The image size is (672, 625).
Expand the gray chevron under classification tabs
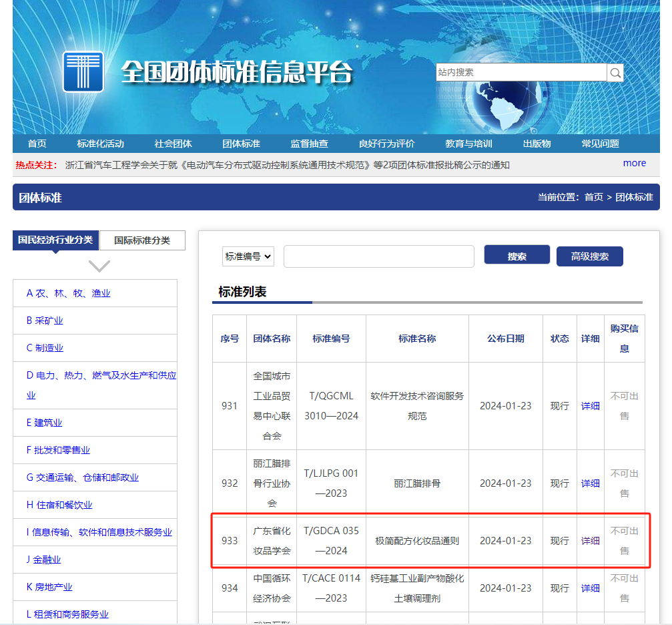coord(99,266)
